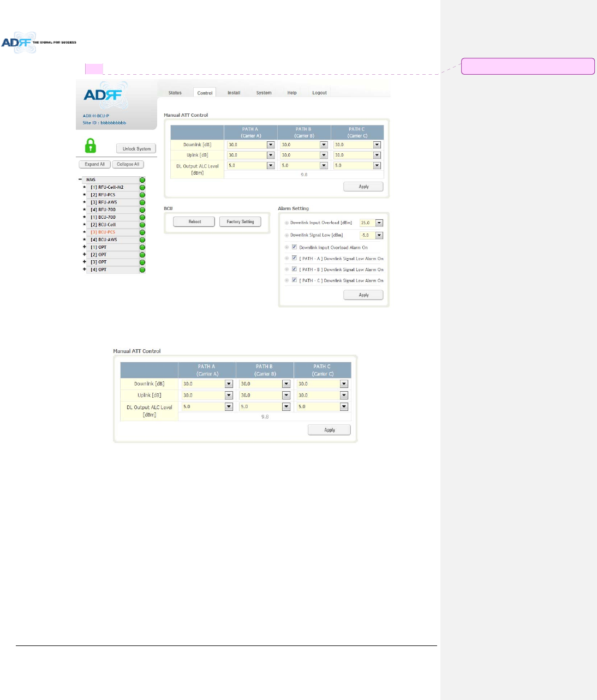Screen dimensions: 597x700
Task: Click the BCU Reboot button
Action: pyautogui.click(x=194, y=222)
